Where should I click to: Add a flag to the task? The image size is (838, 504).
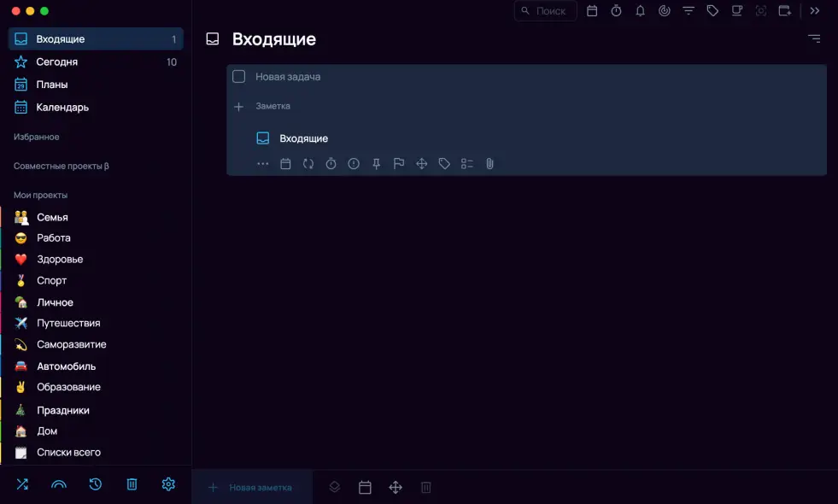(398, 163)
